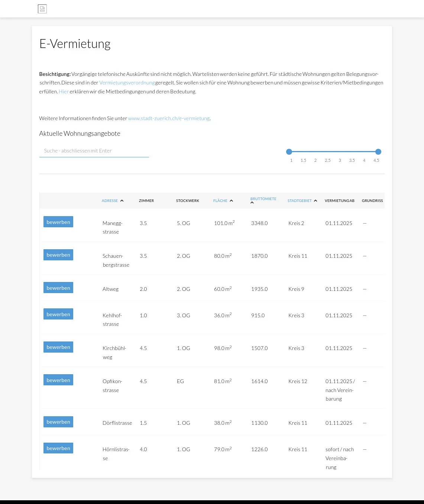Click sort arrow next to Fläche header
The height and width of the screenshot is (504, 424).
231,201
